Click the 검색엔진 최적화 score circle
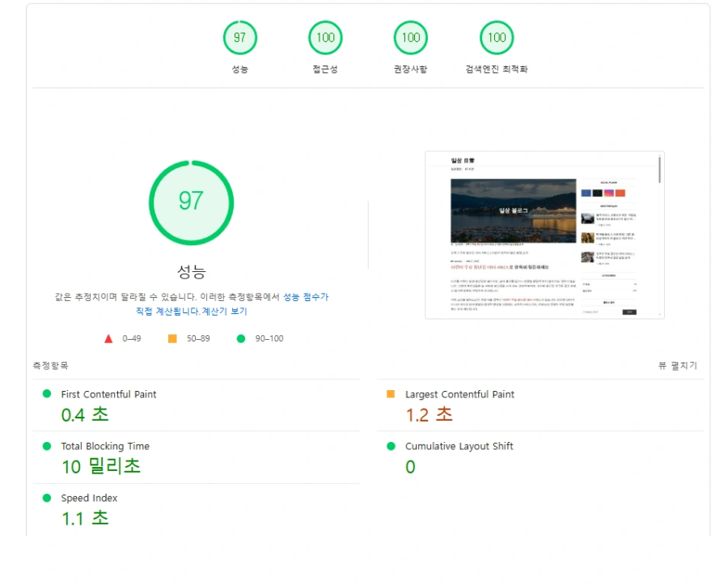 tap(497, 37)
